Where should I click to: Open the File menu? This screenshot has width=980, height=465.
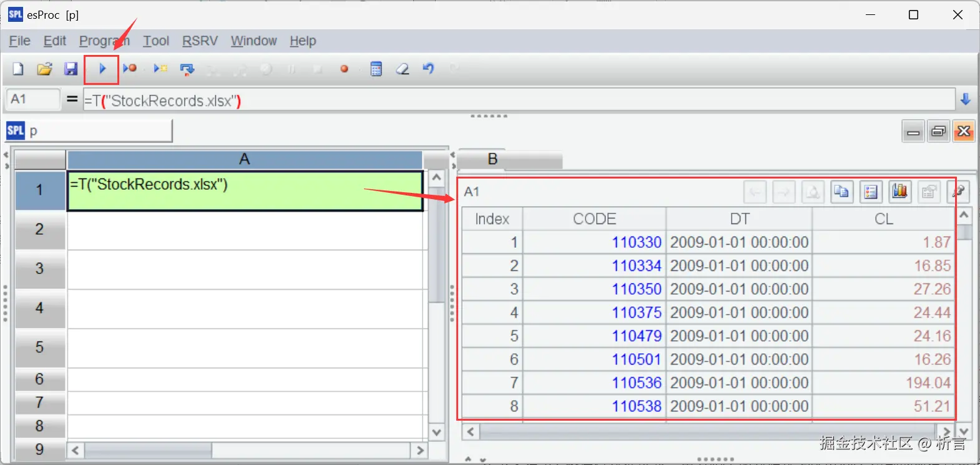coord(20,41)
